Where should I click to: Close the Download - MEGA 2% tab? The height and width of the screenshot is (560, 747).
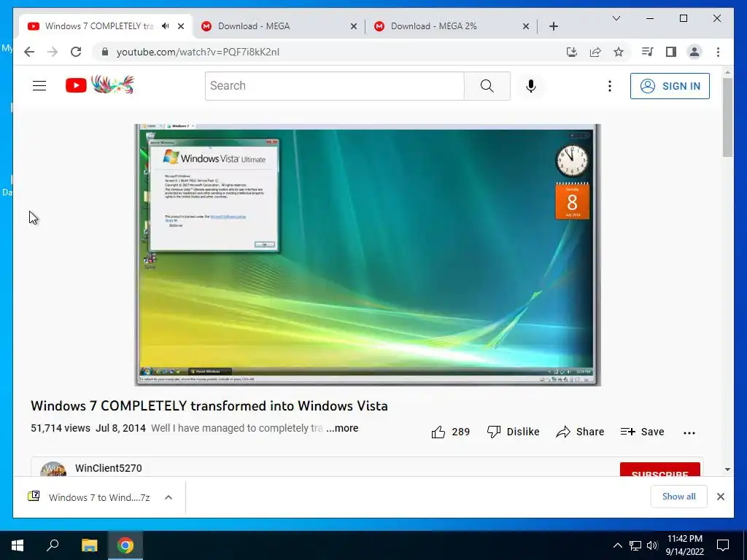[x=525, y=26]
